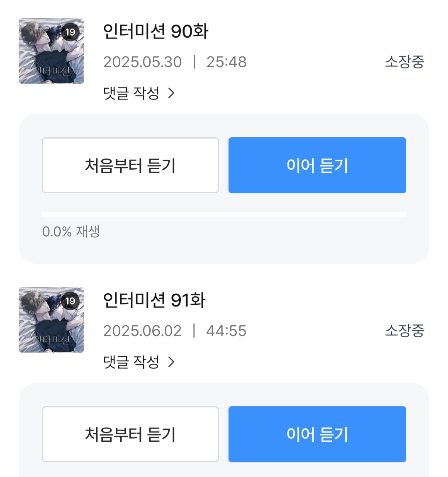
Task: Click the 0.0% 재생 progress label
Action: (x=71, y=231)
